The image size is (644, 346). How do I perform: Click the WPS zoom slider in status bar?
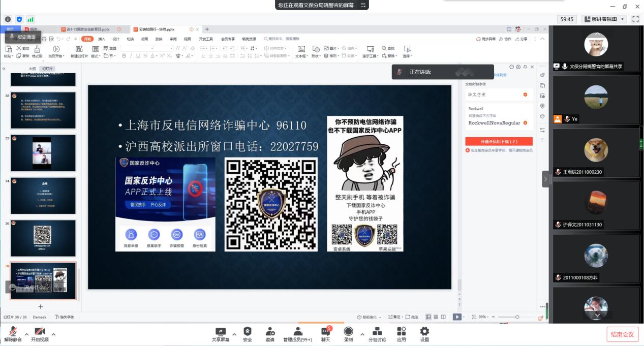click(x=517, y=317)
